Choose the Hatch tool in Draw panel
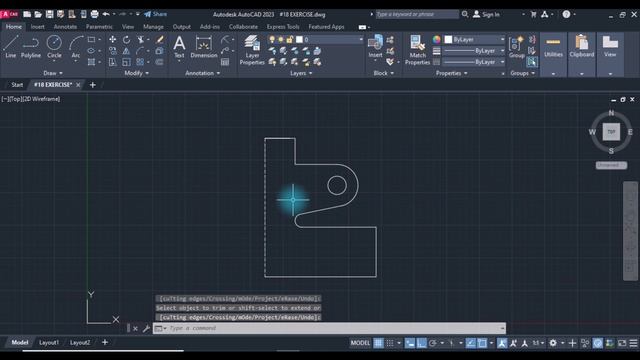The width and height of the screenshot is (640, 360). 91,62
